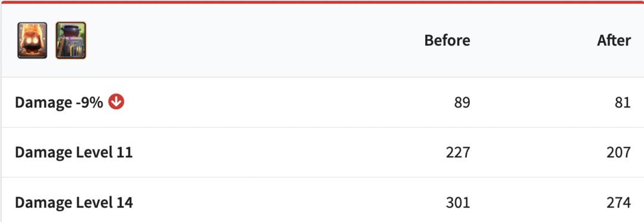Click the Before value 89
Screen dimensions: 644x222
click(462, 102)
